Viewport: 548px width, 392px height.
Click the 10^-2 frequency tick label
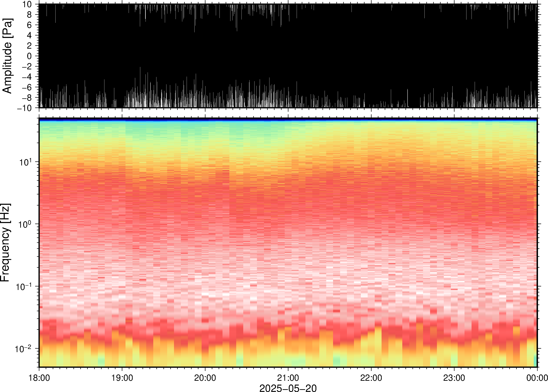click(x=23, y=349)
